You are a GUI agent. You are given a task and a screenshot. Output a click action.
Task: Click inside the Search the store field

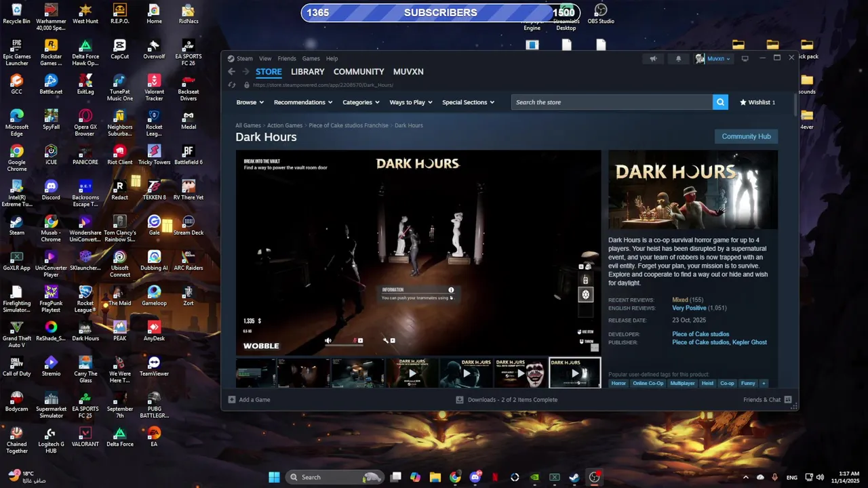pyautogui.click(x=612, y=102)
